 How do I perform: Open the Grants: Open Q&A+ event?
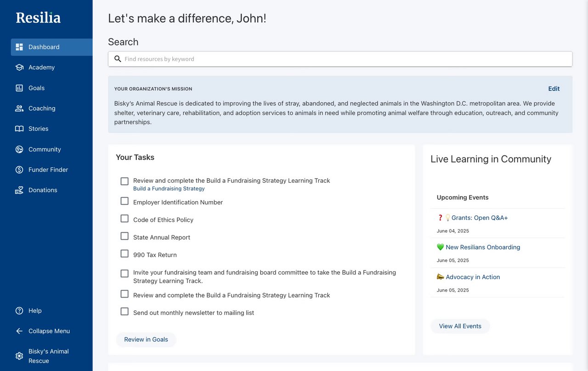coord(479,218)
